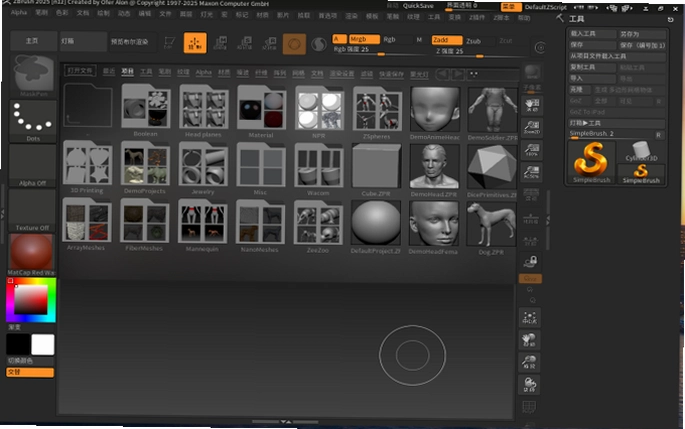The width and height of the screenshot is (685, 429).
Task: Select the top shelf Rotate mode icon
Action: pyautogui.click(x=270, y=43)
